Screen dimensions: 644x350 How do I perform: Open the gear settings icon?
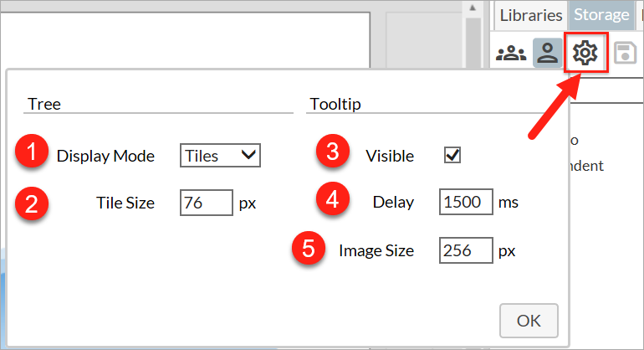tap(585, 54)
